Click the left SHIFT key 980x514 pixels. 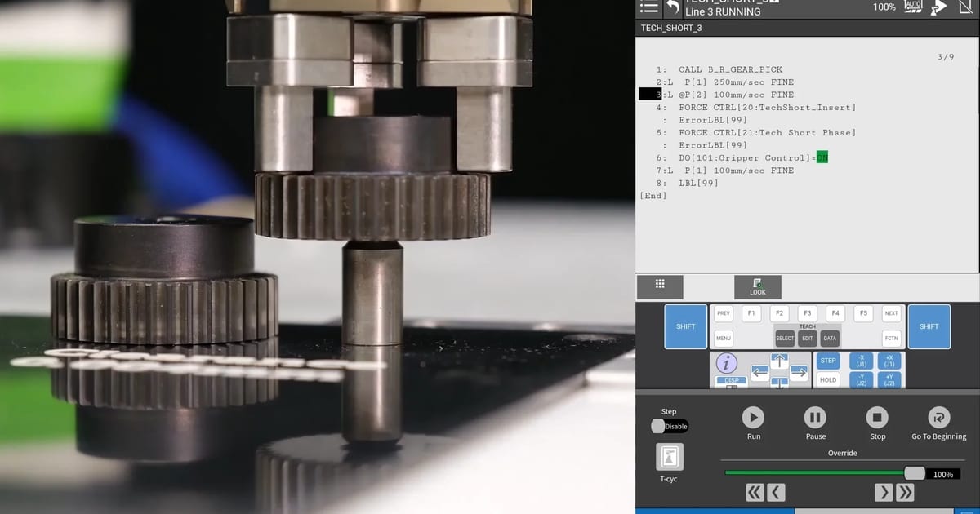(686, 326)
